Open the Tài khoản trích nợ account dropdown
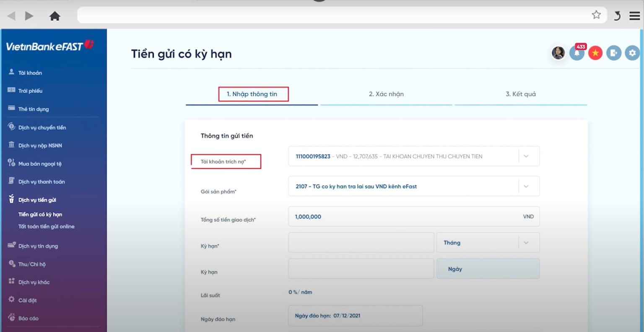Viewport: 644px width, 332px height. [526, 156]
